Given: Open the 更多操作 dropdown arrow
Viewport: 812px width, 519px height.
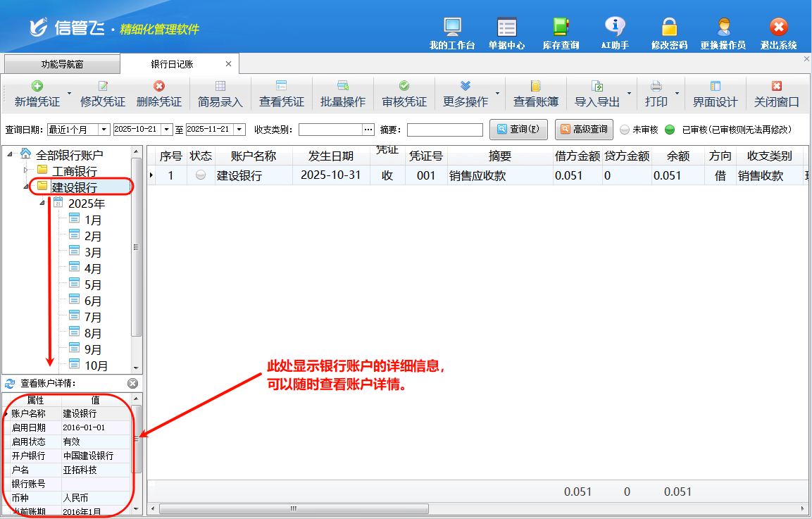Looking at the screenshot, I should [x=498, y=94].
